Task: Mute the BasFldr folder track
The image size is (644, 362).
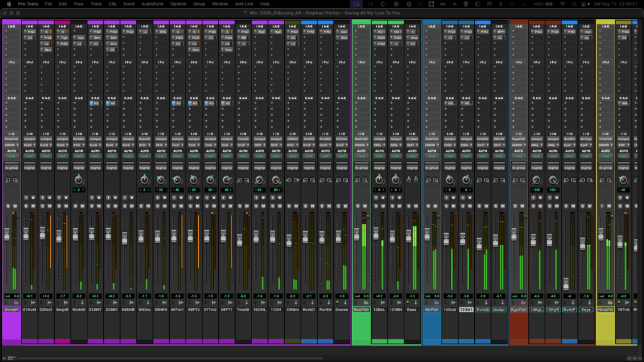Action: (x=365, y=206)
